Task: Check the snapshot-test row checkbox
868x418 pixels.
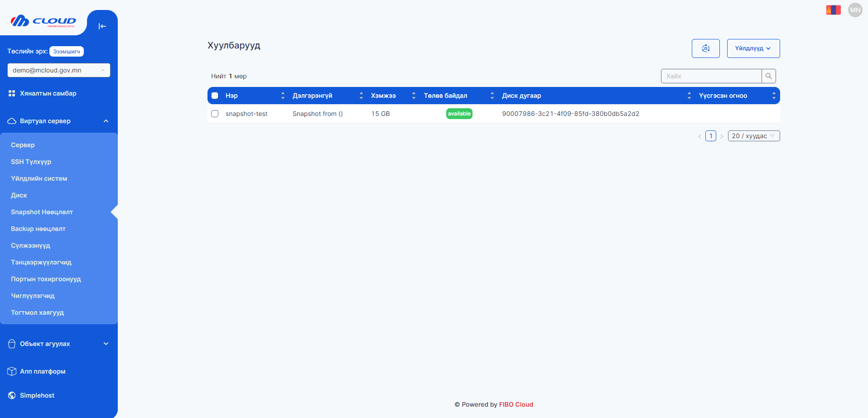Action: pyautogui.click(x=215, y=114)
